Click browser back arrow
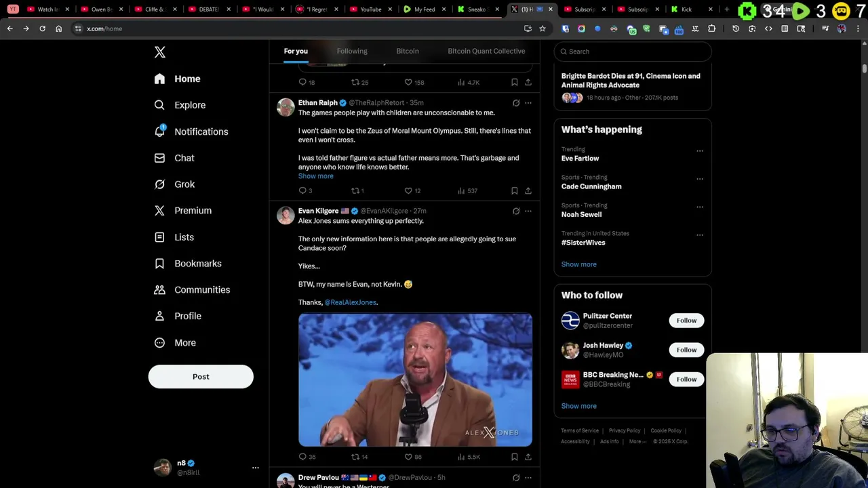868x488 pixels. [x=9, y=28]
